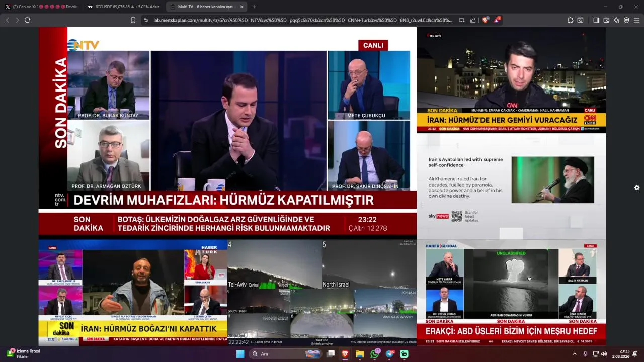
Task: Click NTV headline 'DEVRİM MUHAFIZLARI: HÜRMÜZ KAPATILMIŞTIR'
Action: click(x=223, y=200)
